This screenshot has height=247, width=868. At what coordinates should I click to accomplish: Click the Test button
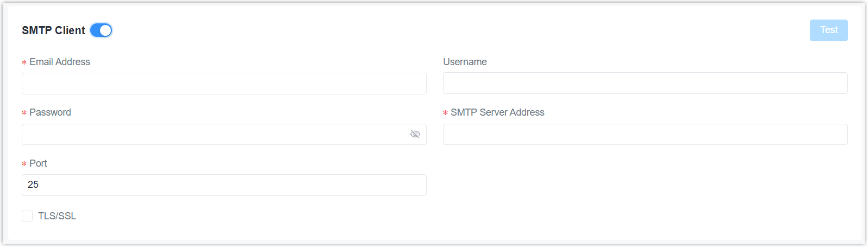(x=828, y=30)
